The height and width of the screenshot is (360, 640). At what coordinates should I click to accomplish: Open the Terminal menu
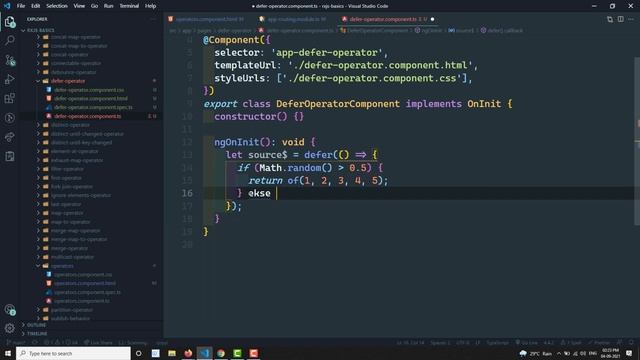pyautogui.click(x=129, y=6)
